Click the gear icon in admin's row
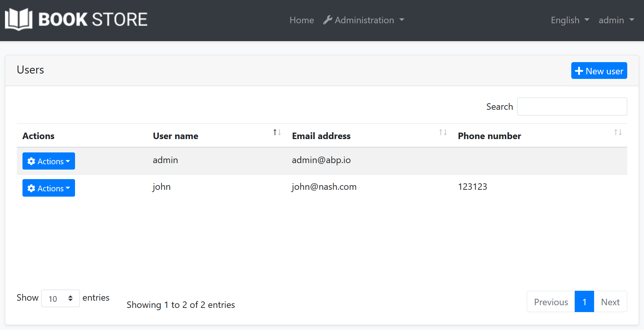Viewport: 644px width, 330px height. (31, 161)
